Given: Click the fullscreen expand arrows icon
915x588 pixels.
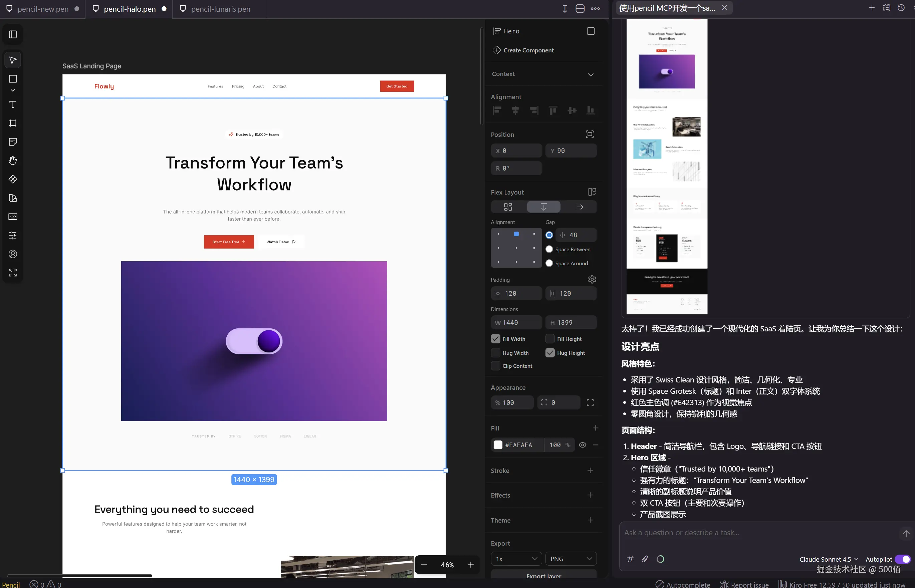Looking at the screenshot, I should pyautogui.click(x=13, y=273).
